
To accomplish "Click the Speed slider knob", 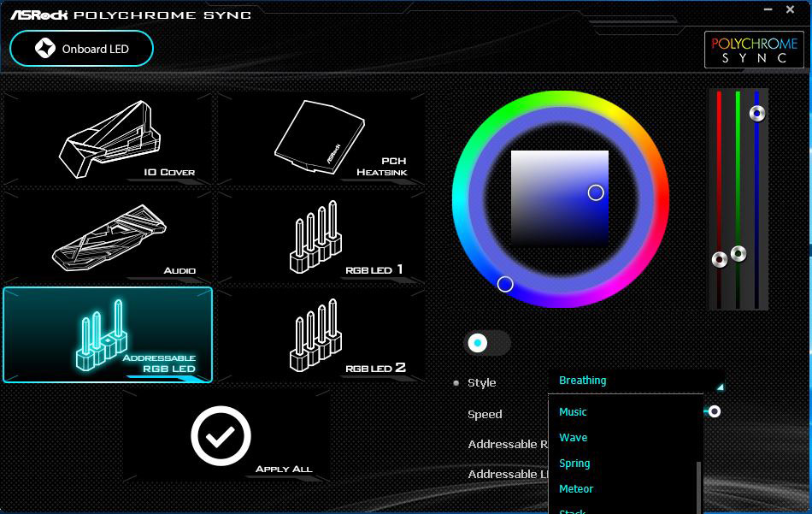I will point(714,411).
